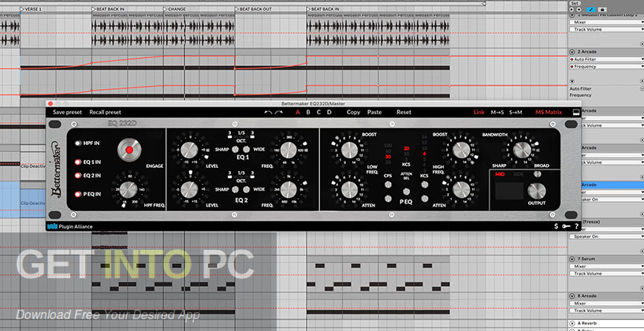This screenshot has width=644, height=331.
Task: Open Track Volume dropdown of first track
Action: click(606, 29)
